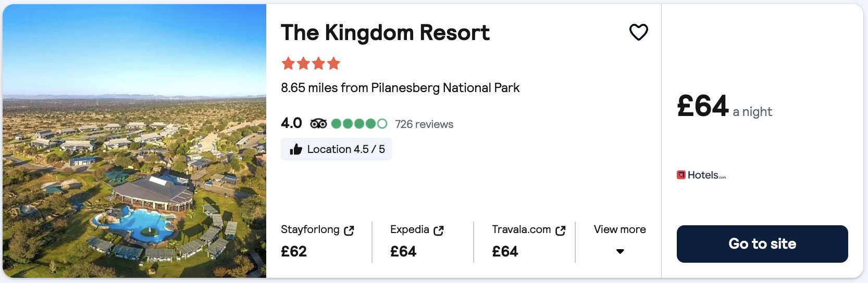Image resolution: width=868 pixels, height=283 pixels.
Task: Click the thumbs-up Location icon
Action: click(296, 149)
